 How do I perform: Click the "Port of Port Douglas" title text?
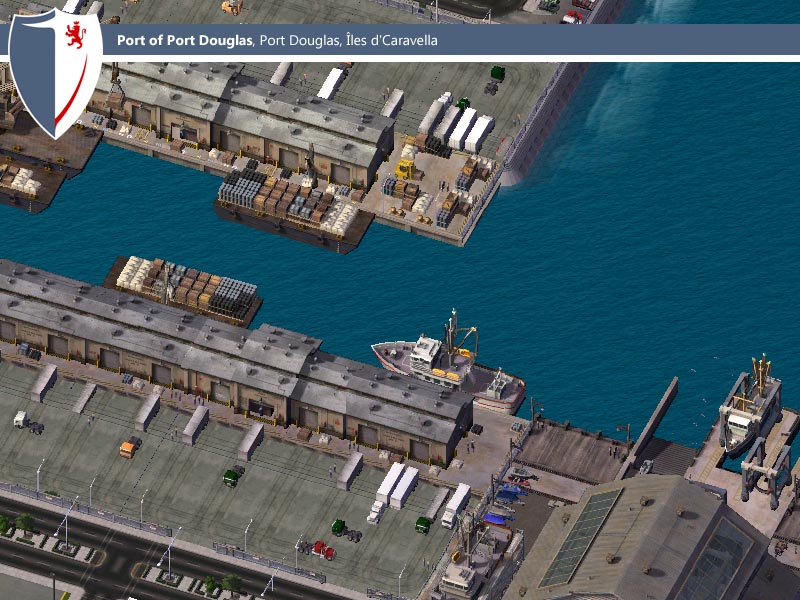point(185,40)
